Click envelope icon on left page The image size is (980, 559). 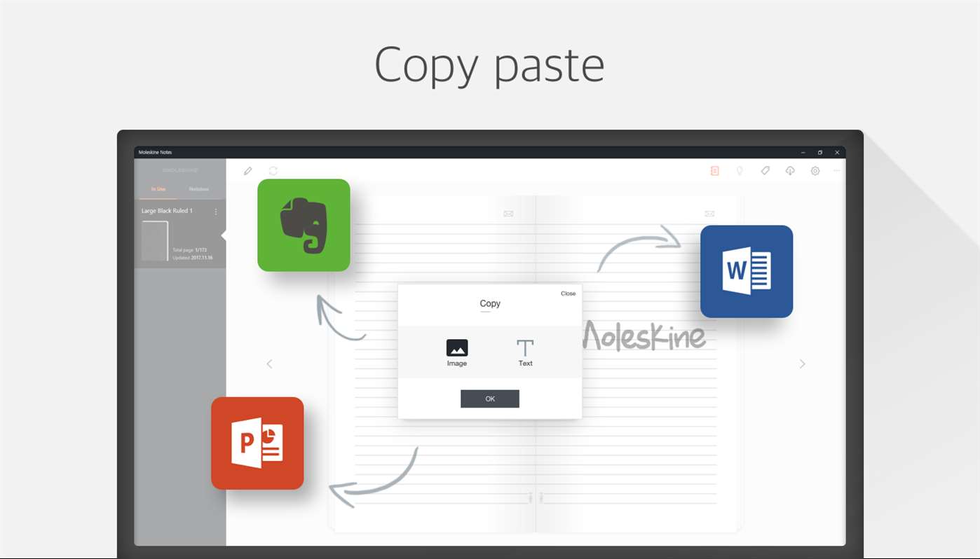point(508,214)
